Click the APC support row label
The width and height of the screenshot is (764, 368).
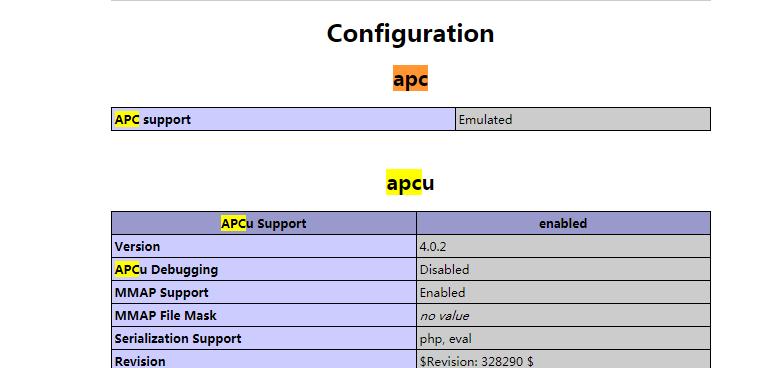coord(283,119)
